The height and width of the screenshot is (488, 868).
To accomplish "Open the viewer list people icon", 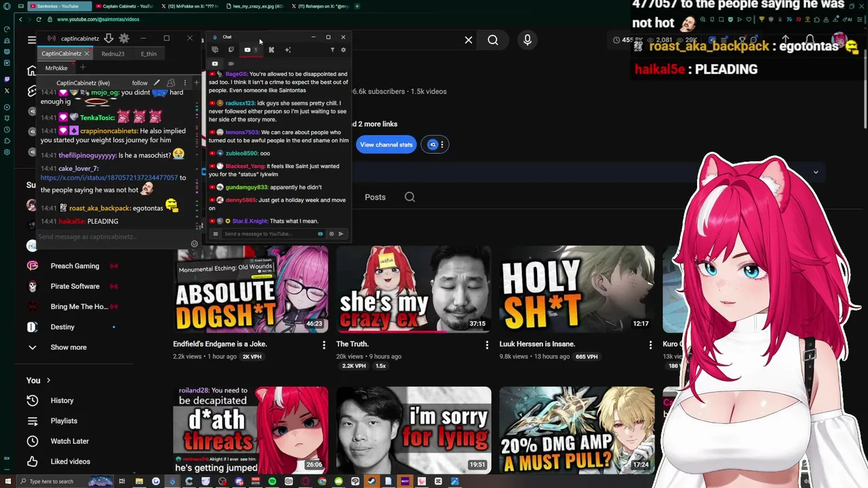I will 171,83.
